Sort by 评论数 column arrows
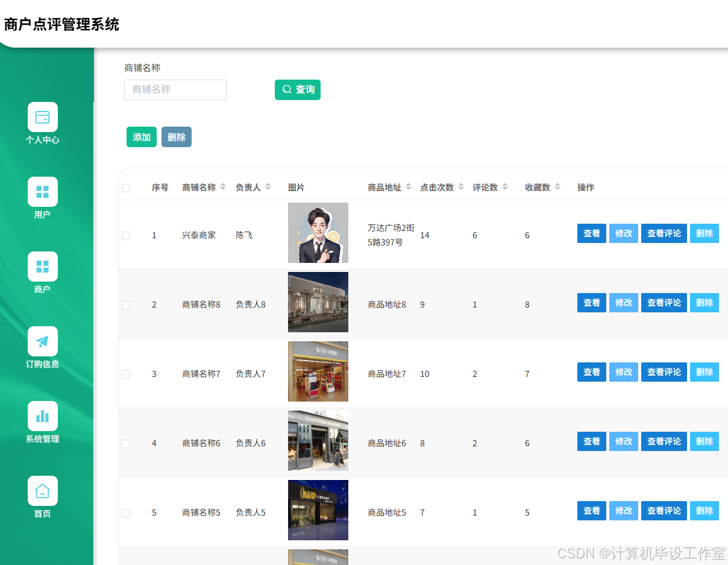This screenshot has width=728, height=565. (x=505, y=187)
